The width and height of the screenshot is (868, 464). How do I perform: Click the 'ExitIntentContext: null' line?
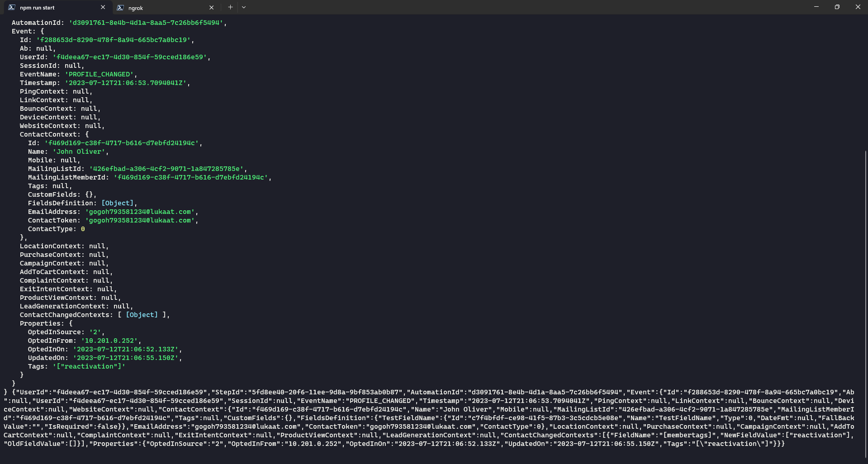(x=68, y=289)
